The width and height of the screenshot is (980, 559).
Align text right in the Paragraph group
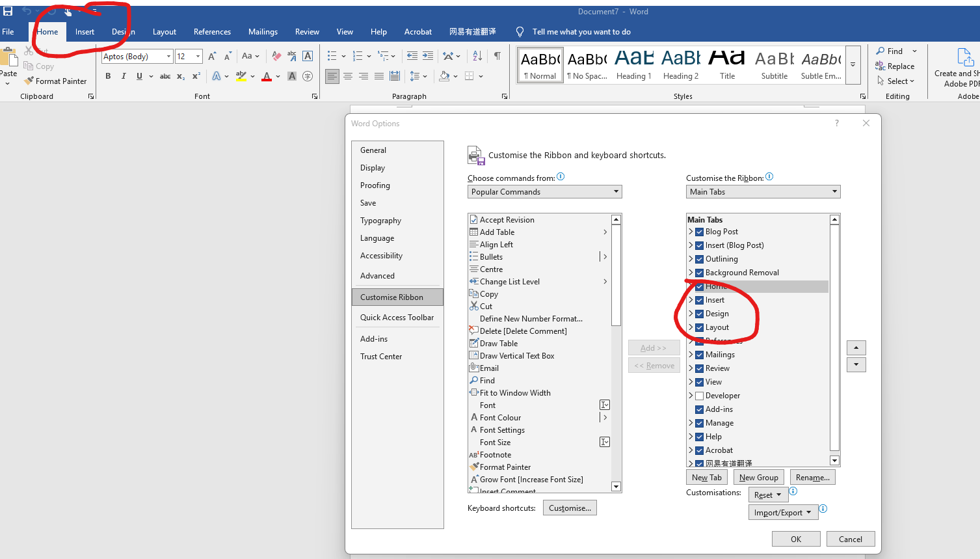pyautogui.click(x=364, y=76)
